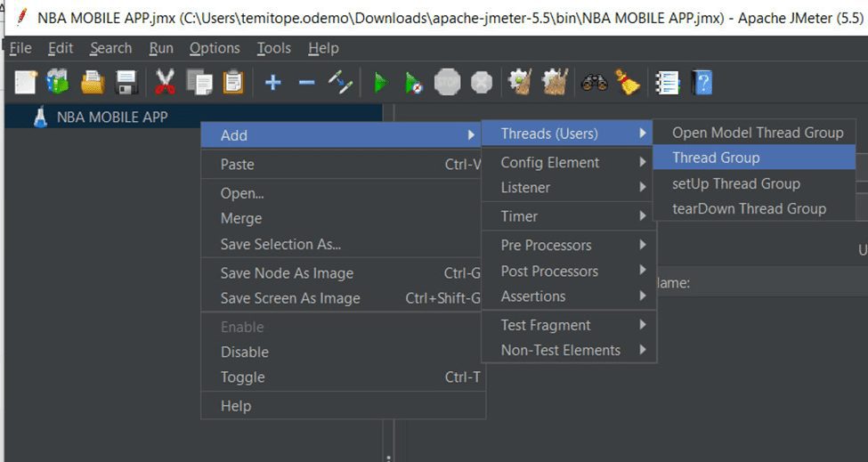Open the Options menu
Image resolution: width=868 pixels, height=462 pixels.
[215, 49]
